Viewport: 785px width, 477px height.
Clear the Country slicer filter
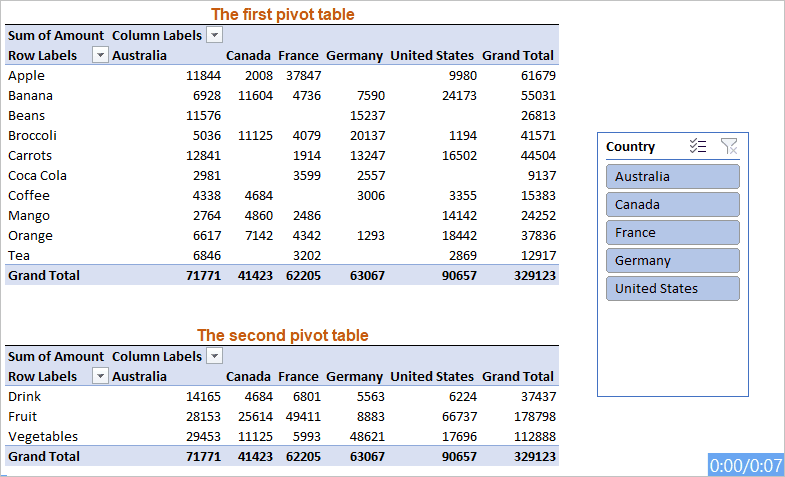pos(729,146)
